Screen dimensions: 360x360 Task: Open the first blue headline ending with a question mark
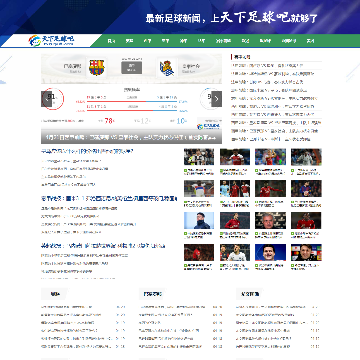coord(87,151)
